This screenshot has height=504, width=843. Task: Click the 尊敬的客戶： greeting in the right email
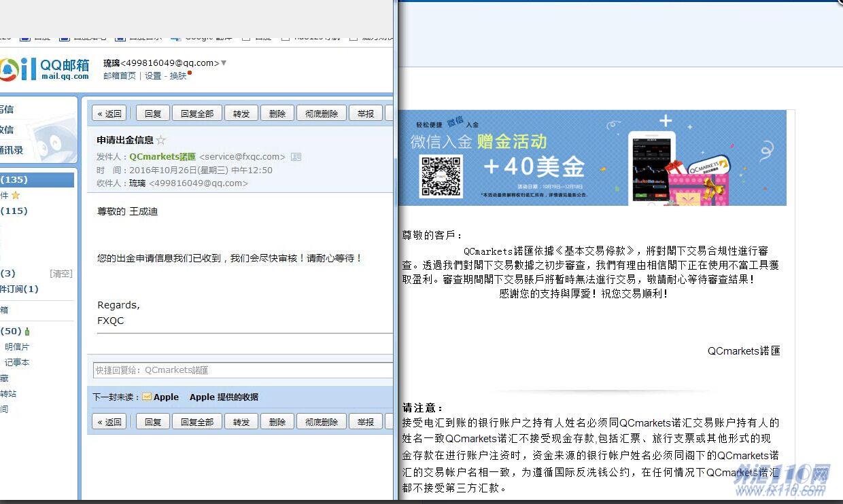pos(432,235)
